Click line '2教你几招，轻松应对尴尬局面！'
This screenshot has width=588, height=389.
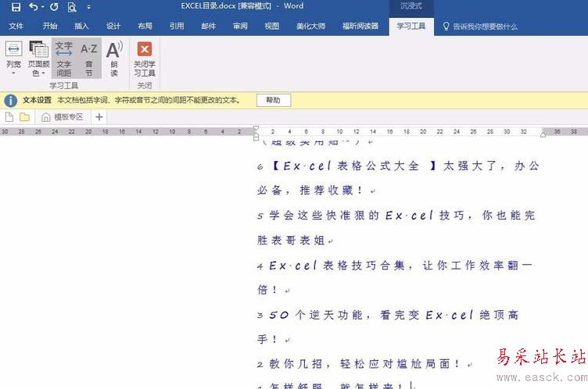pyautogui.click(x=364, y=364)
